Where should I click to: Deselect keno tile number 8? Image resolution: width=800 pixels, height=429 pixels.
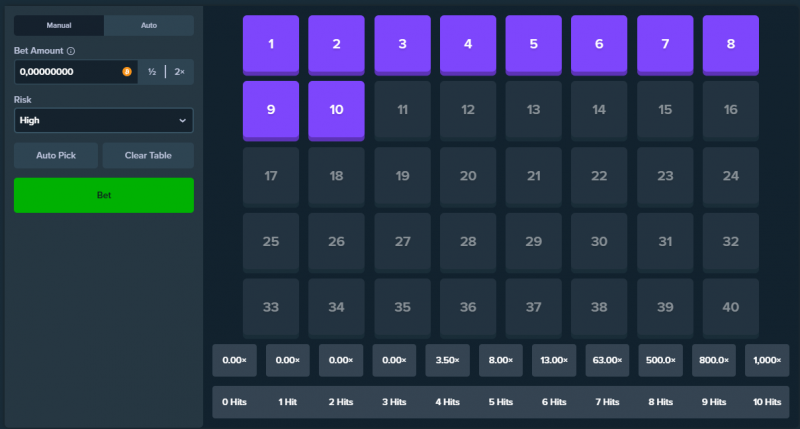point(731,45)
